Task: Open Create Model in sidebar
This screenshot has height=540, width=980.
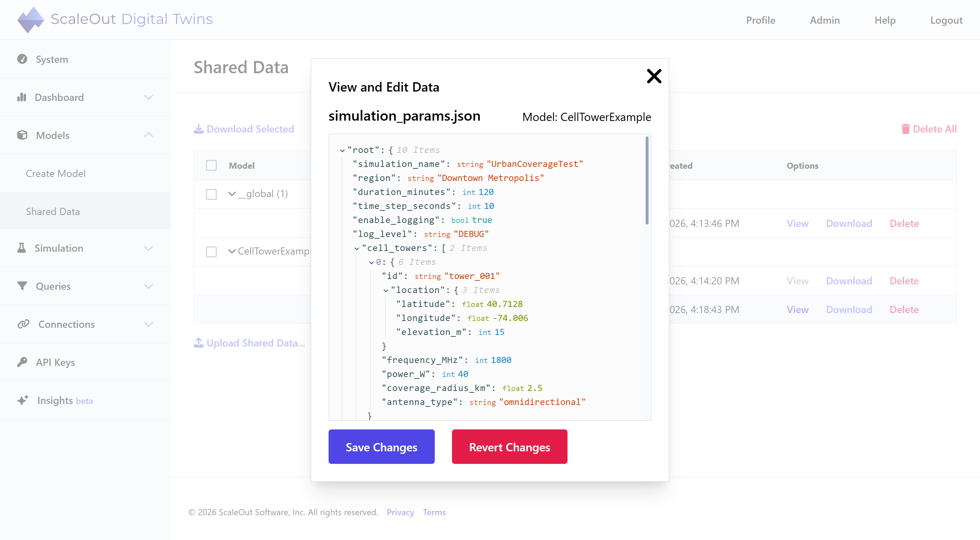Action: pos(56,173)
